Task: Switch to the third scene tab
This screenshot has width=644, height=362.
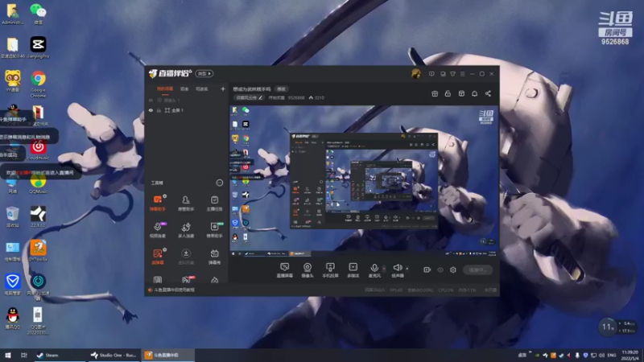Action: click(202, 88)
